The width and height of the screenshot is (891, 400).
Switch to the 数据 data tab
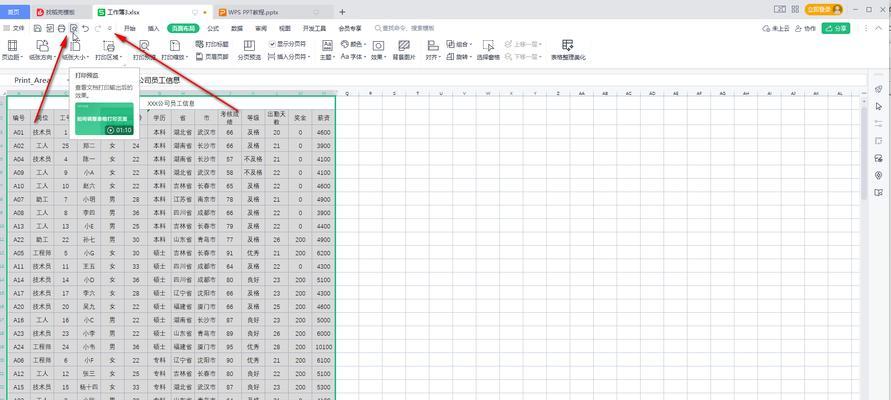[x=237, y=28]
